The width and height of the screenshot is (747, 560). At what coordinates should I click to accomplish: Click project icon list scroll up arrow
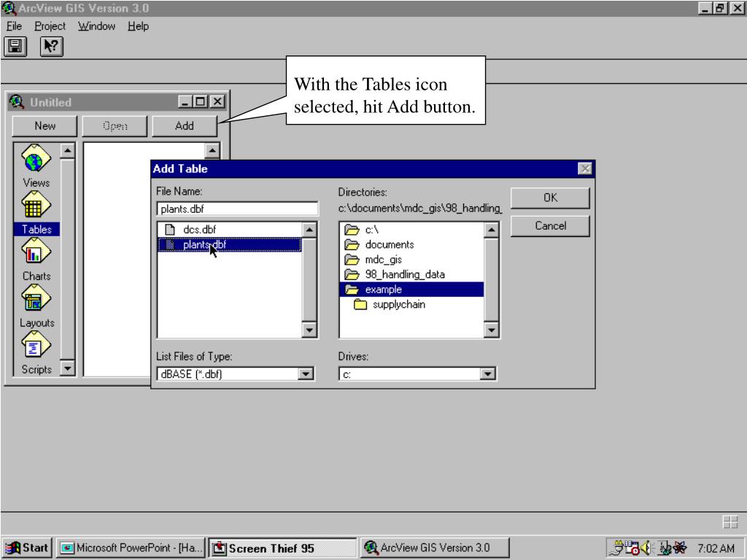point(68,151)
